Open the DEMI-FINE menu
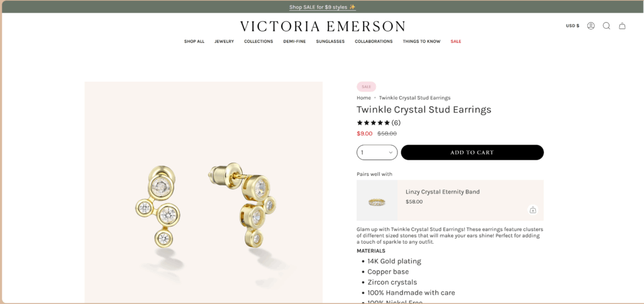The width and height of the screenshot is (644, 304). (x=294, y=41)
